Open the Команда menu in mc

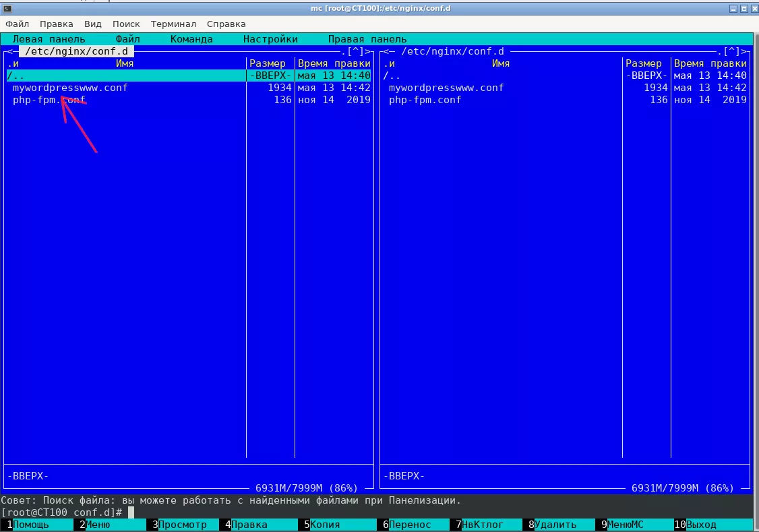click(191, 39)
